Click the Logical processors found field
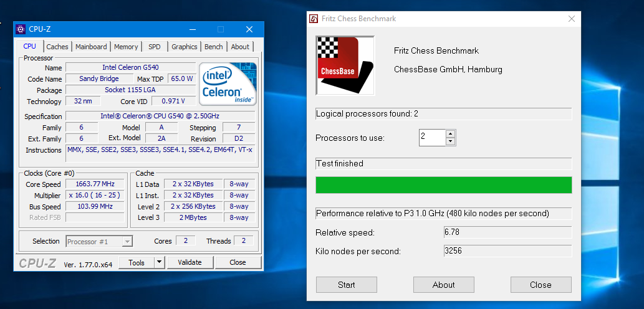The image size is (644, 309). [444, 114]
